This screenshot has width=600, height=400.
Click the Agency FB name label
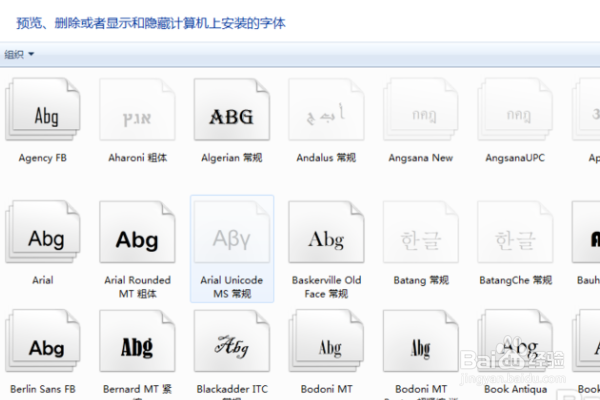pos(42,158)
